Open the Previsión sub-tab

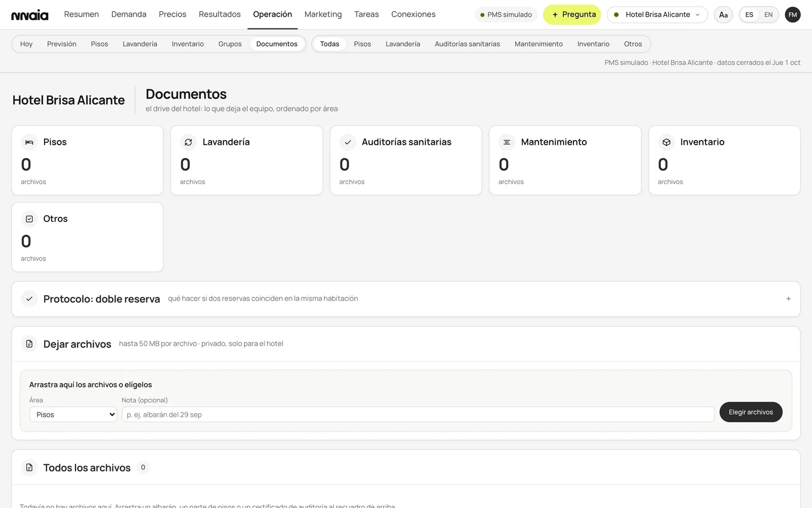point(62,44)
